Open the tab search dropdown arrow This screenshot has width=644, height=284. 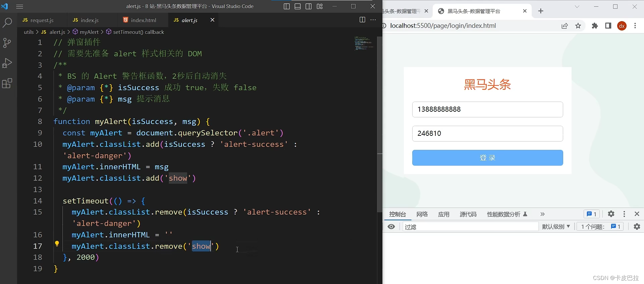577,6
